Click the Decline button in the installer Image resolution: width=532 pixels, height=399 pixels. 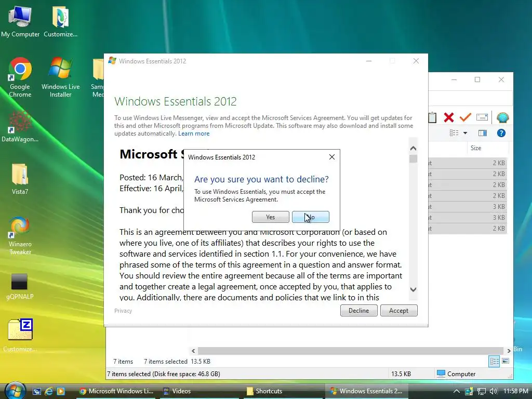click(x=358, y=311)
